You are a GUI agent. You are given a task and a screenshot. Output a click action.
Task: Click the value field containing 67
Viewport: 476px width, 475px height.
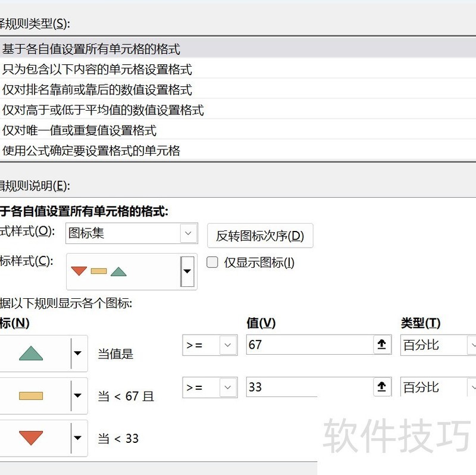[309, 344]
